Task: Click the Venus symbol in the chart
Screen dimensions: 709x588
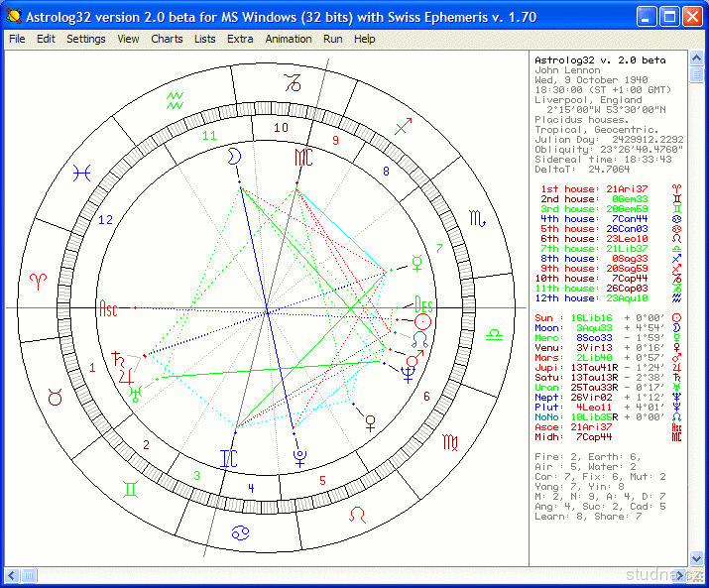Action: (x=370, y=423)
